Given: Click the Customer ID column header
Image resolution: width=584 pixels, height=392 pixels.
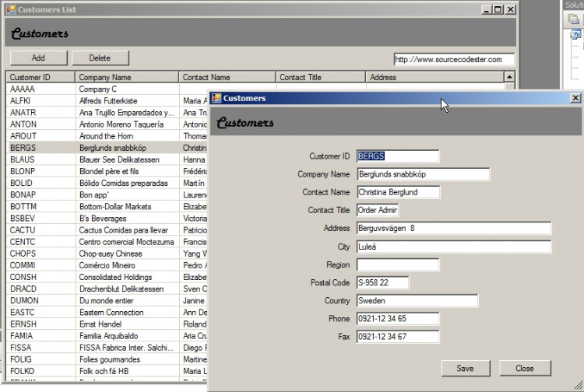Looking at the screenshot, I should [x=40, y=77].
